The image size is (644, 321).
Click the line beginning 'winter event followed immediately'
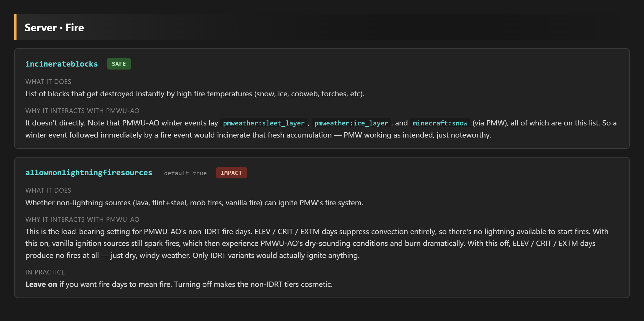(x=258, y=135)
